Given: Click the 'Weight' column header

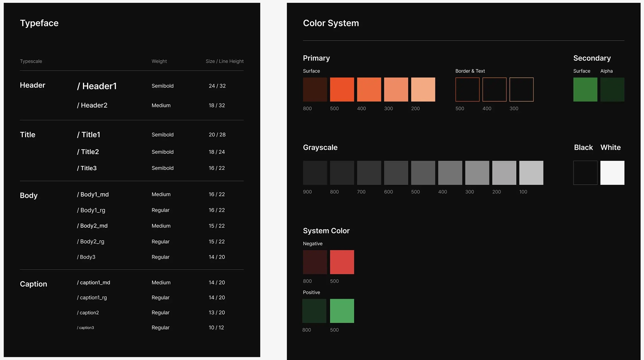Looking at the screenshot, I should [x=159, y=61].
